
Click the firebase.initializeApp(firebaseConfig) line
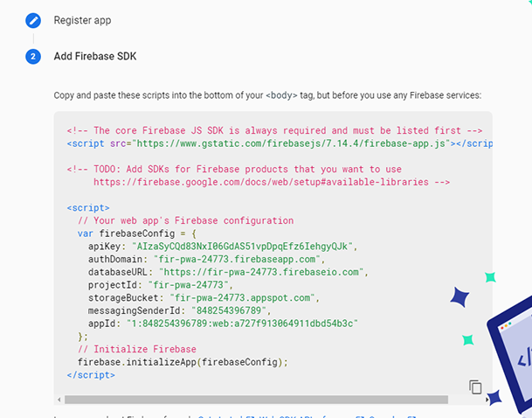click(182, 361)
